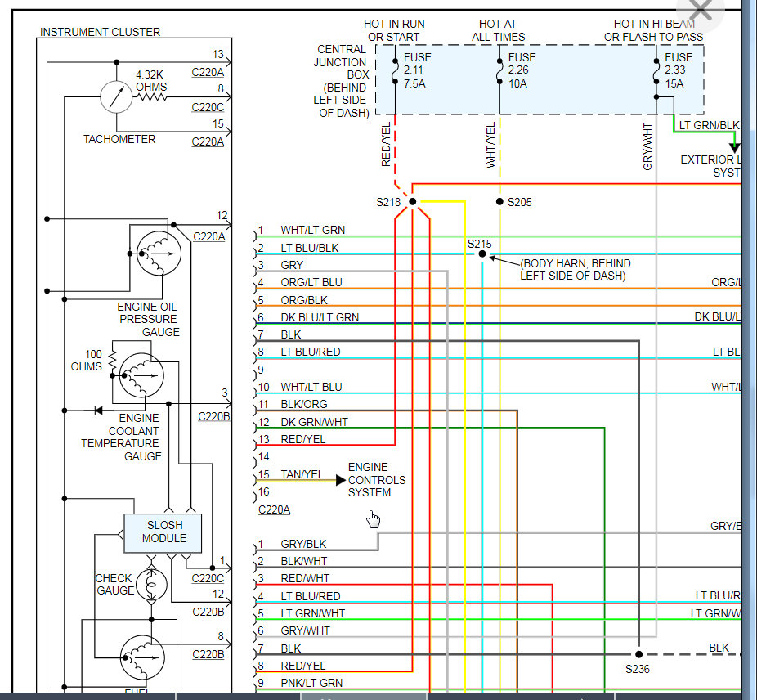The image size is (757, 700).
Task: Close the wiring diagram viewer
Action: point(700,9)
